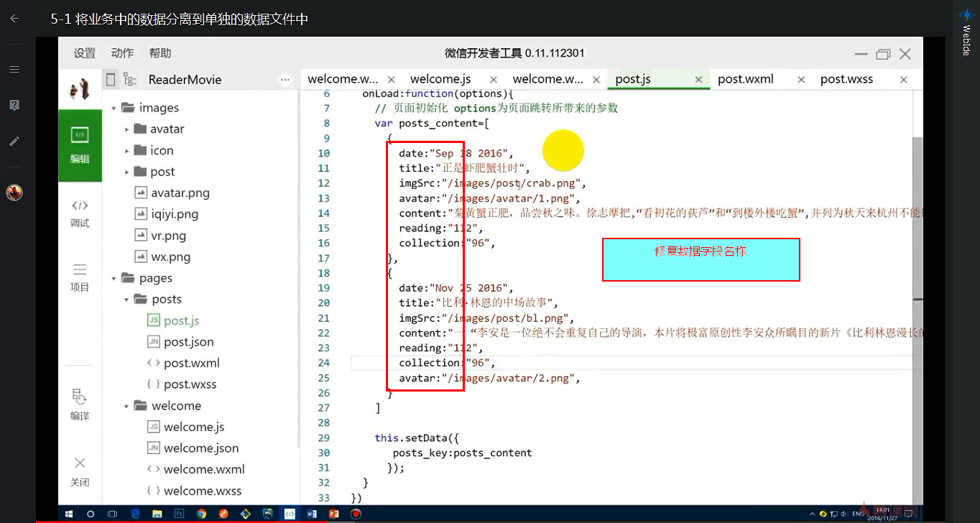Open the ellipsis menu next to ReaderMovie

coord(285,80)
